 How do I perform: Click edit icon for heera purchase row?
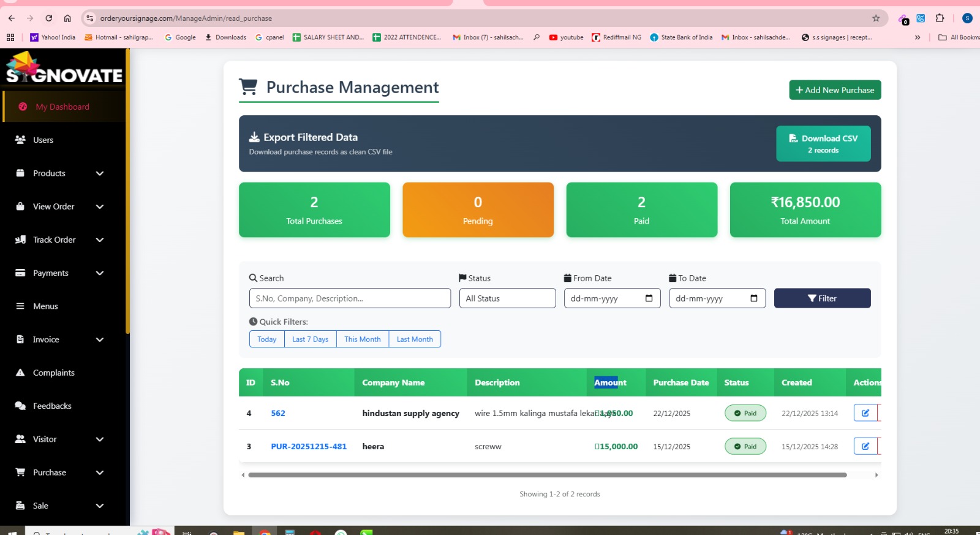pos(865,446)
